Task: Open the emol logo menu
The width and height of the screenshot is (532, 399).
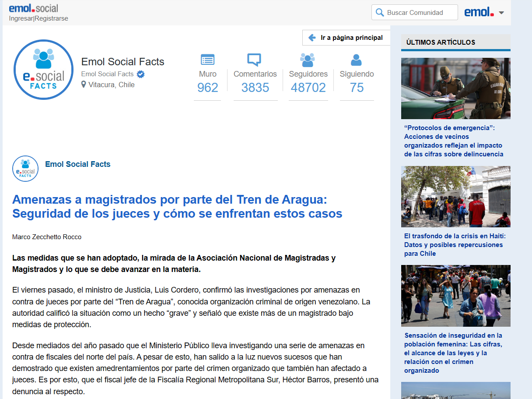Action: [x=479, y=12]
